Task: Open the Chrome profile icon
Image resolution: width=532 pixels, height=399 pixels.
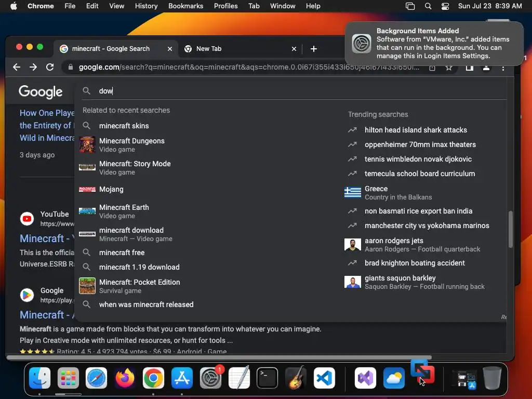Action: pyautogui.click(x=486, y=68)
